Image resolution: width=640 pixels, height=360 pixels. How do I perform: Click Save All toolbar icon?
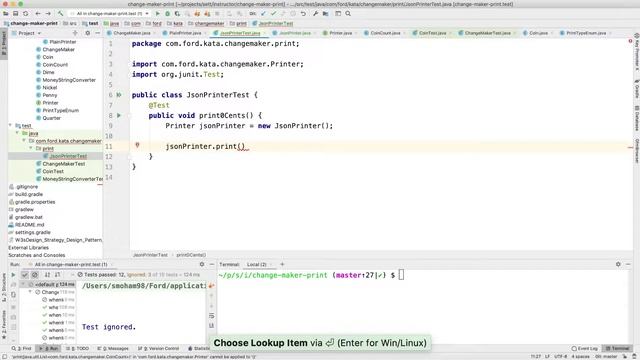click(16, 13)
